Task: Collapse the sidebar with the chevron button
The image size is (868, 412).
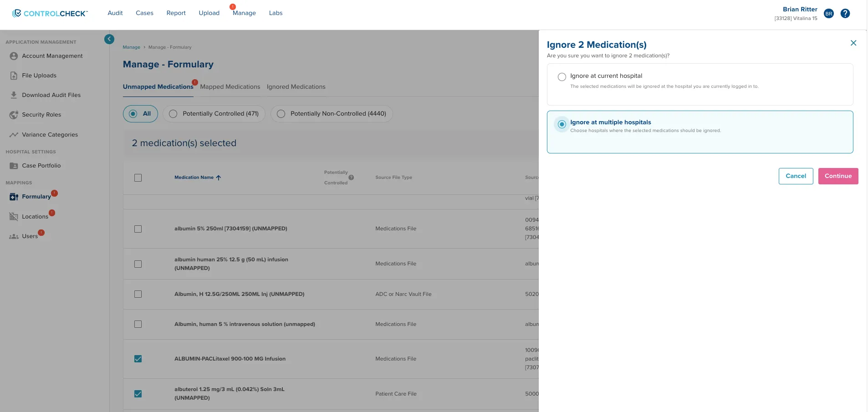Action: (109, 39)
